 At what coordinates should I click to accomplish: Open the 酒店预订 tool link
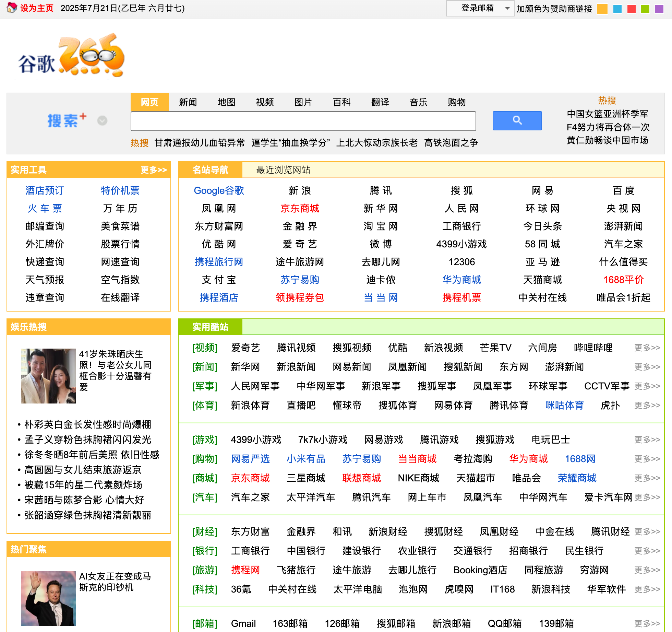click(45, 190)
